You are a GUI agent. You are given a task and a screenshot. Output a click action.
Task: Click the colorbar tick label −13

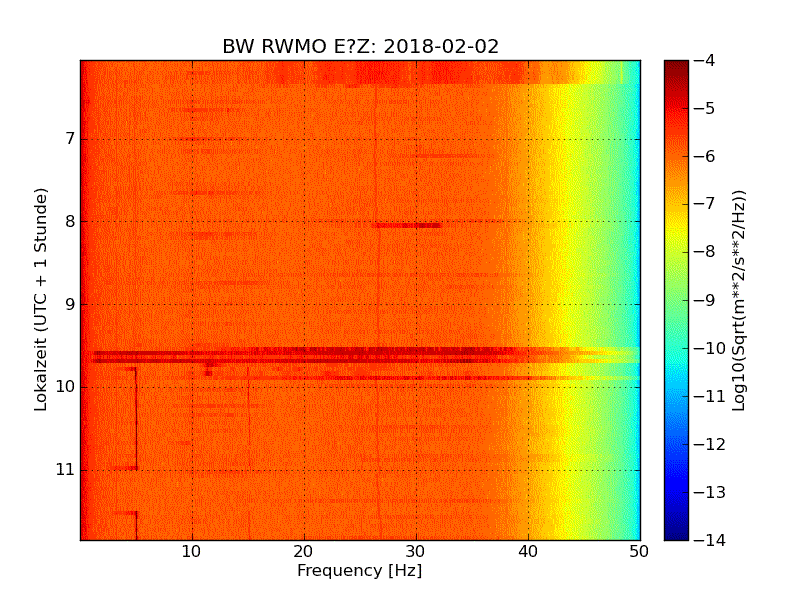pos(710,492)
